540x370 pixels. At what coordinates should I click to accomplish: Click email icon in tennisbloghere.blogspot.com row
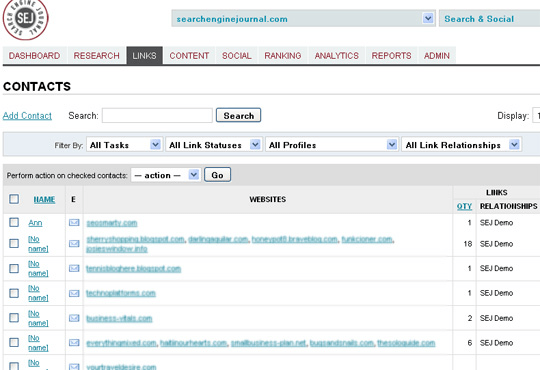coord(74,268)
